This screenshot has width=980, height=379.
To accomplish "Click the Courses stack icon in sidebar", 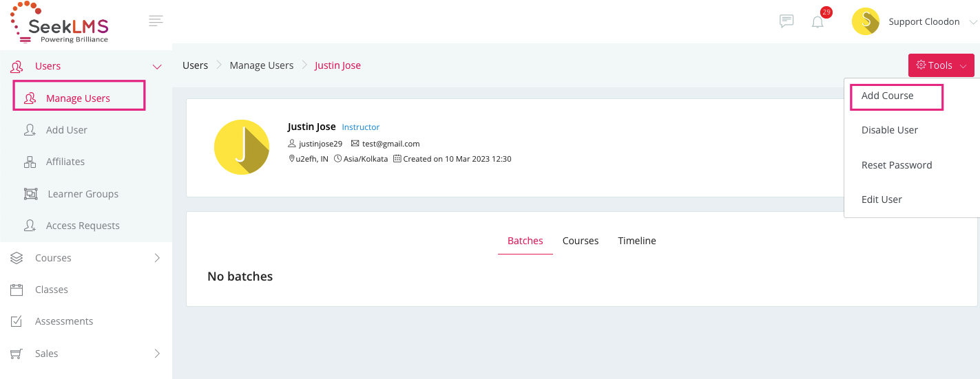I will 17,258.
